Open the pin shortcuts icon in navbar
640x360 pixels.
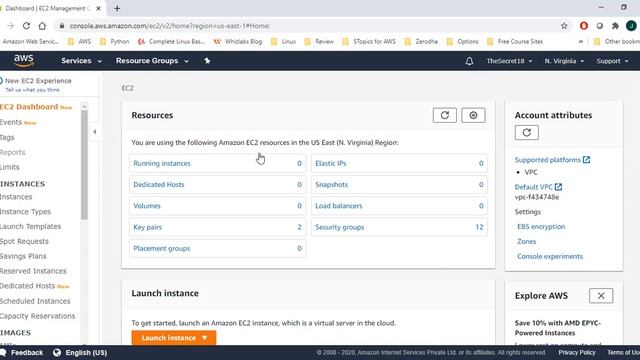pyautogui.click(x=207, y=61)
